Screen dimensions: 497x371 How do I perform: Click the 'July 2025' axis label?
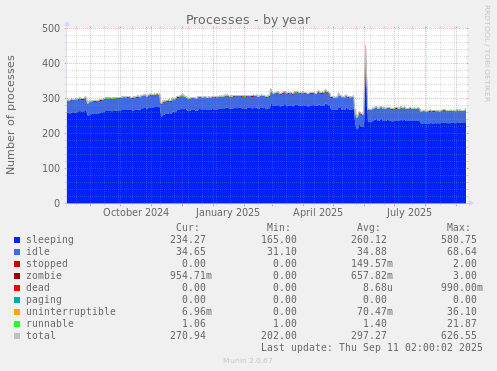[409, 213]
